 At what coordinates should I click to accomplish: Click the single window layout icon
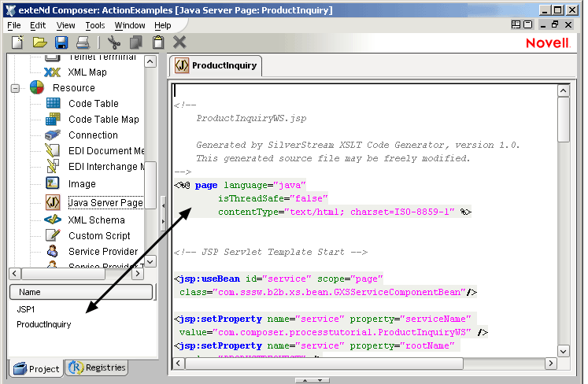(528, 24)
